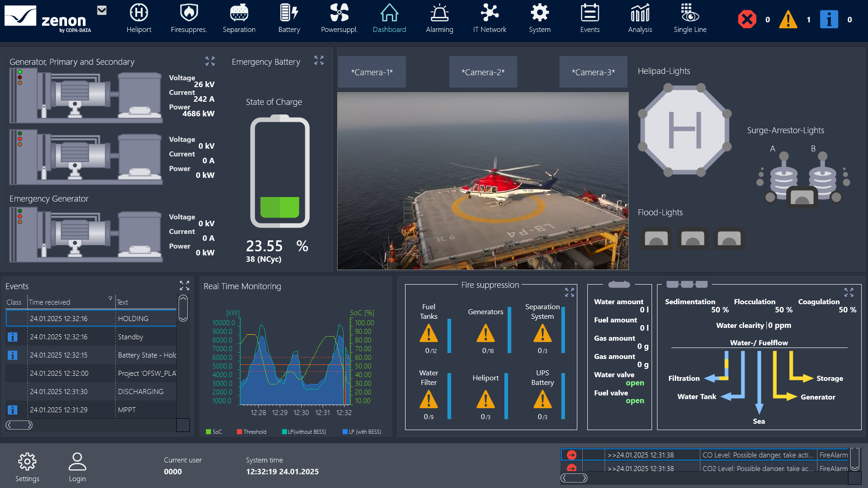Switch to the Dashboard tab

coord(389,18)
